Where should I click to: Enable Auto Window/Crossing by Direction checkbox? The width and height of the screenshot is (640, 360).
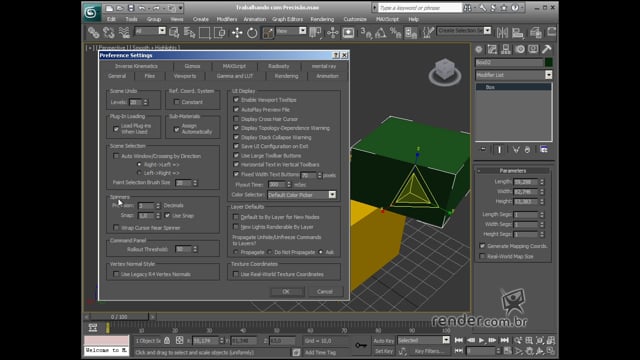[x=116, y=156]
